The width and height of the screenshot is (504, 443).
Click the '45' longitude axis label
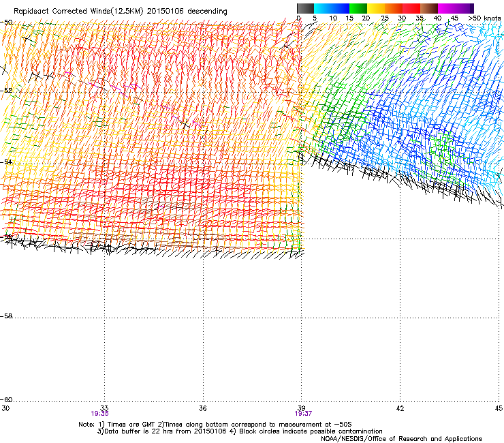pyautogui.click(x=499, y=408)
